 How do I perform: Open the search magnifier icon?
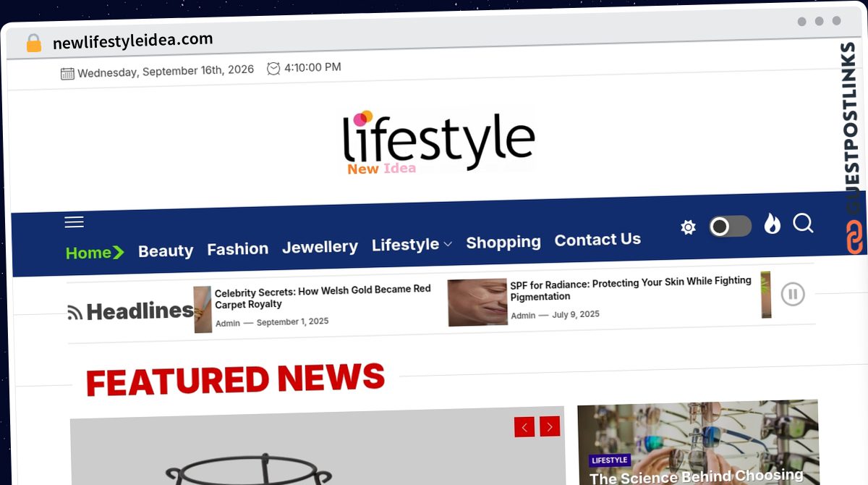803,223
